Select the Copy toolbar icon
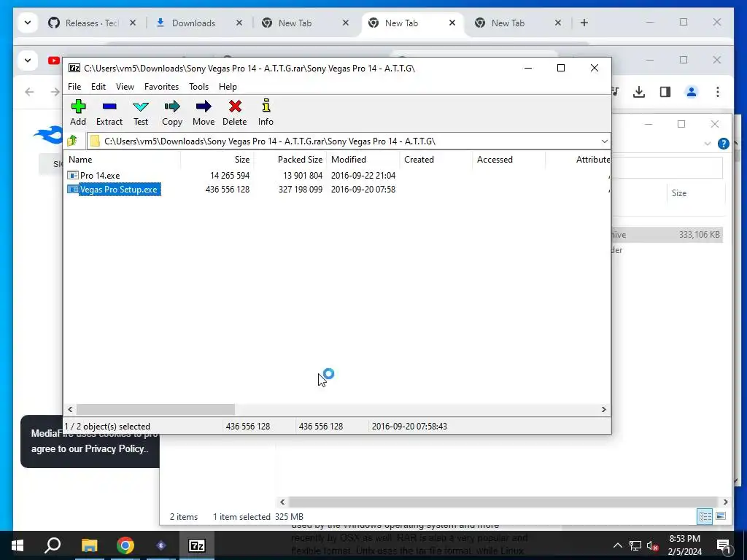Image resolution: width=747 pixels, height=560 pixels. tap(172, 112)
